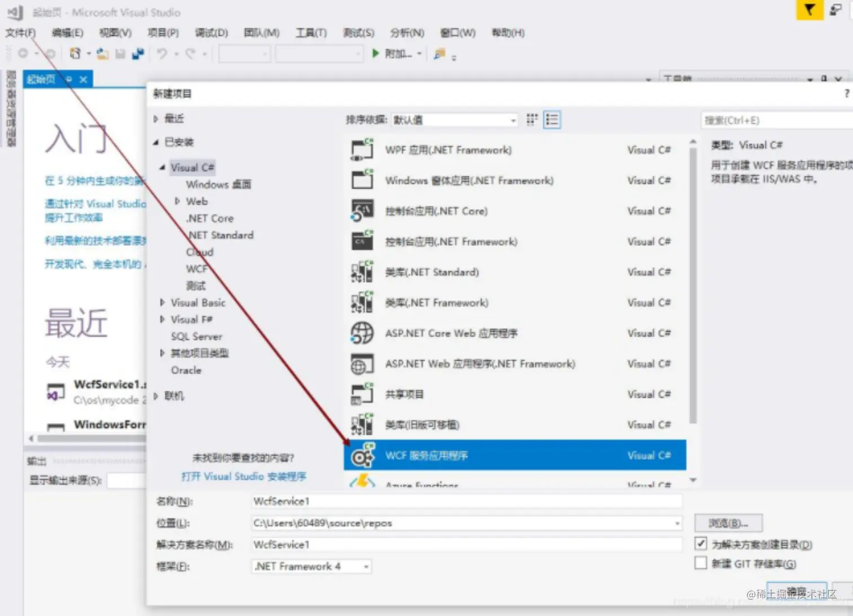Select Console App (.NET Framework) template
The image size is (853, 616).
515,241
